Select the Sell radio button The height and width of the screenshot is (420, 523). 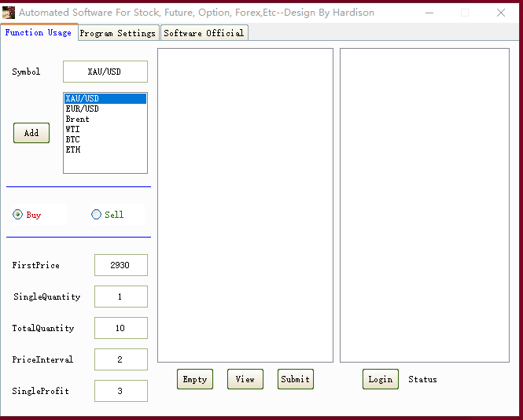click(97, 215)
